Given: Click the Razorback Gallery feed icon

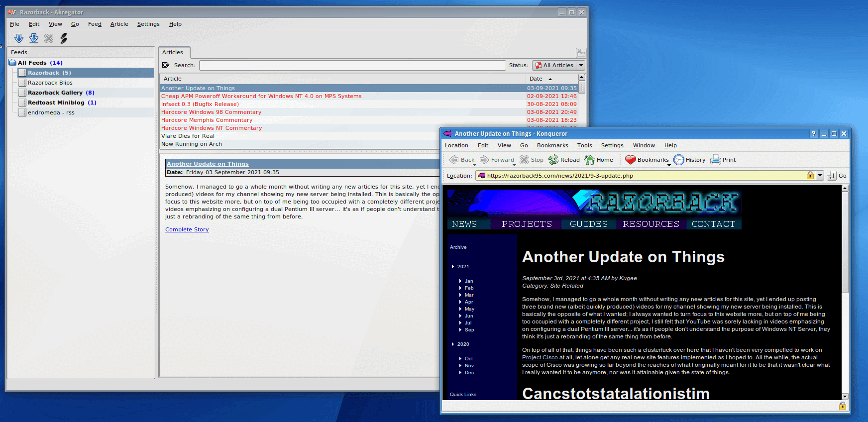Looking at the screenshot, I should pyautogui.click(x=22, y=93).
